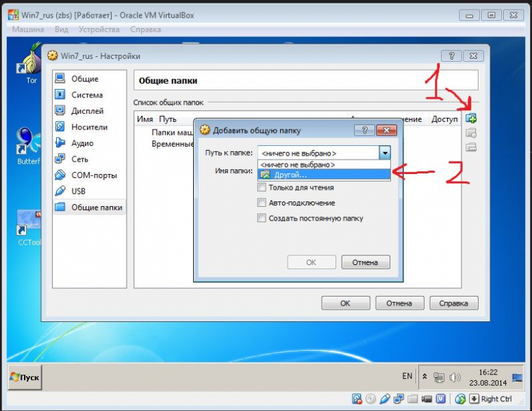This screenshot has height=411, width=532.
Task: Select 'Сеть' in the settings category list
Action: tap(80, 159)
